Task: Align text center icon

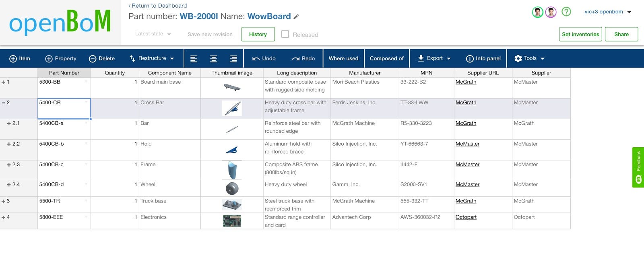Action: coord(214,59)
